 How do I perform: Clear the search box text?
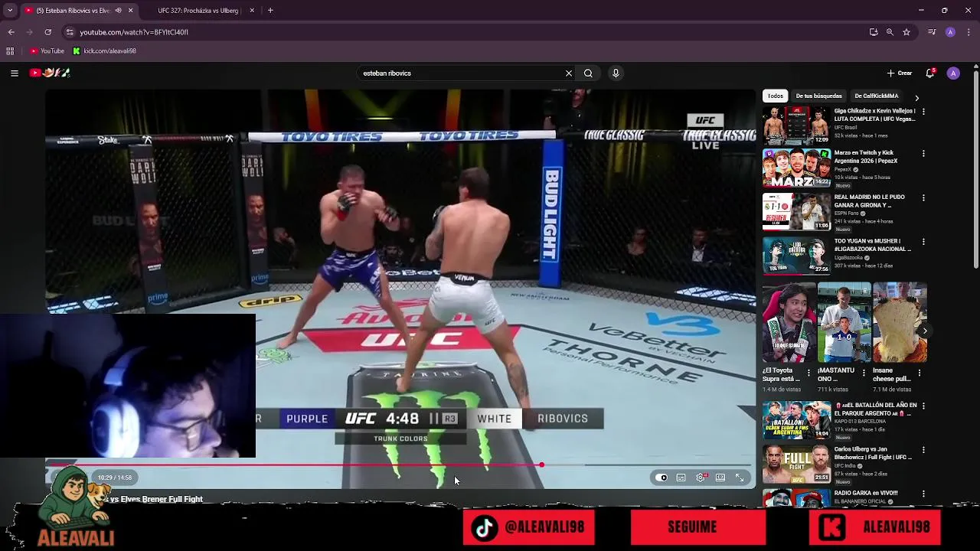click(x=569, y=73)
